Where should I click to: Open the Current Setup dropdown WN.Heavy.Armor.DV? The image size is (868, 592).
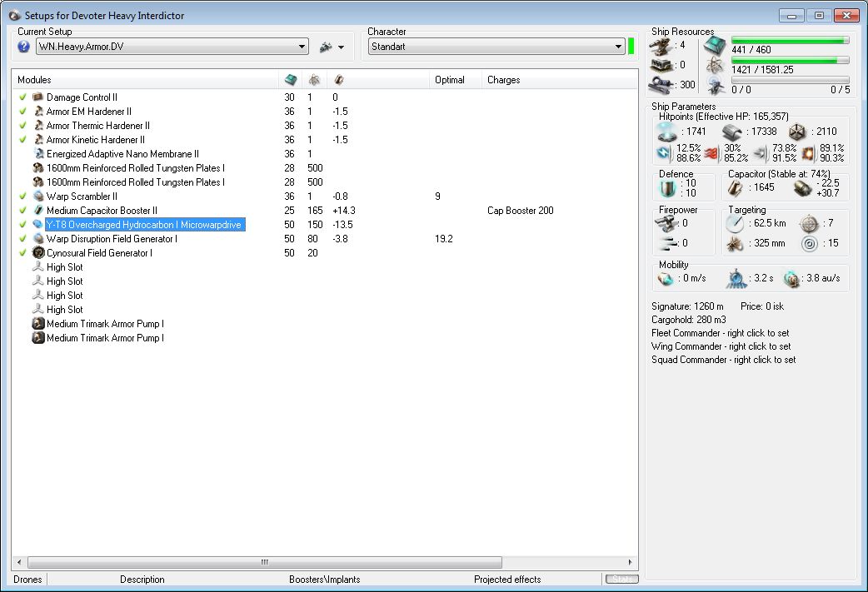172,47
